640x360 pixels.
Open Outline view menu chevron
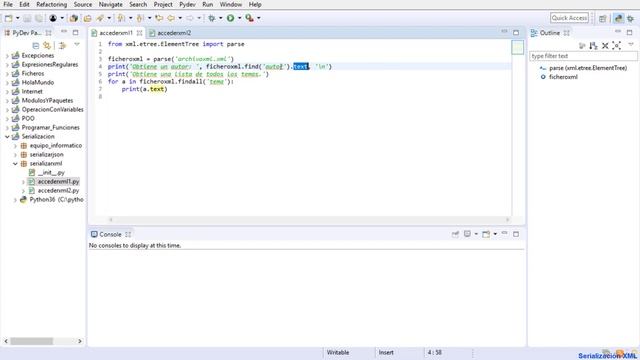(631, 44)
